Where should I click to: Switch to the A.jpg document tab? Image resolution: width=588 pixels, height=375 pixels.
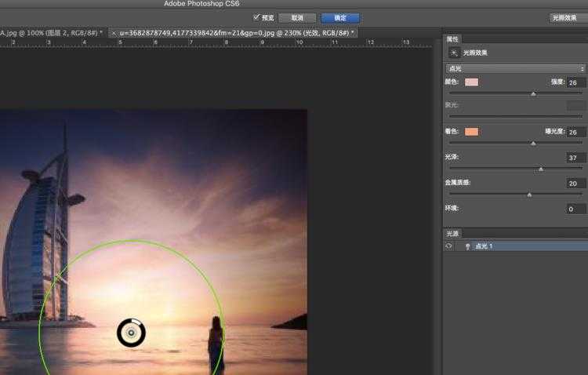point(49,33)
